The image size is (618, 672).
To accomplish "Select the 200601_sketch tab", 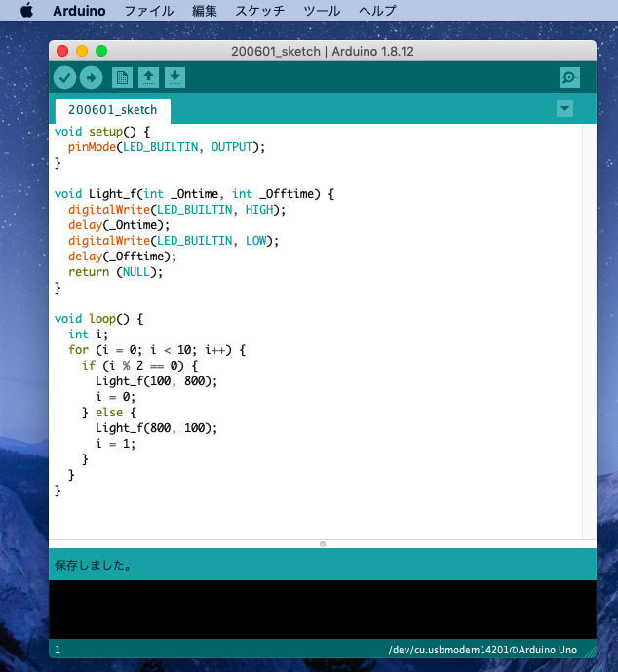I will [x=113, y=110].
